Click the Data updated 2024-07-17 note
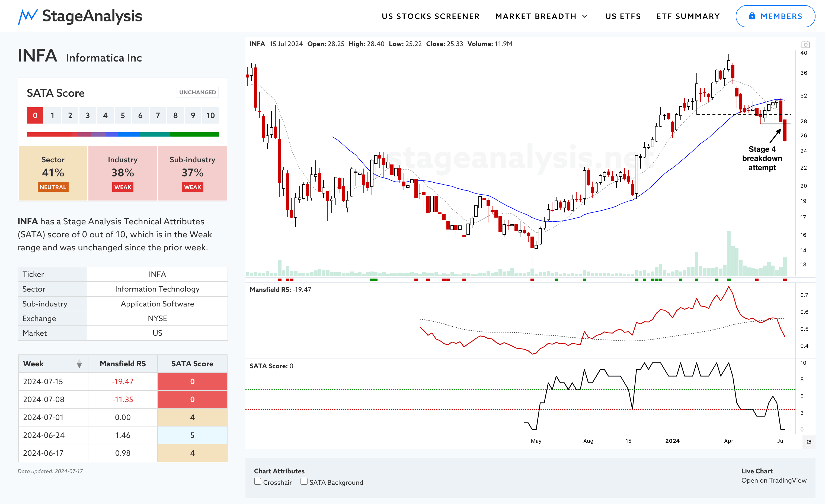 [50, 471]
